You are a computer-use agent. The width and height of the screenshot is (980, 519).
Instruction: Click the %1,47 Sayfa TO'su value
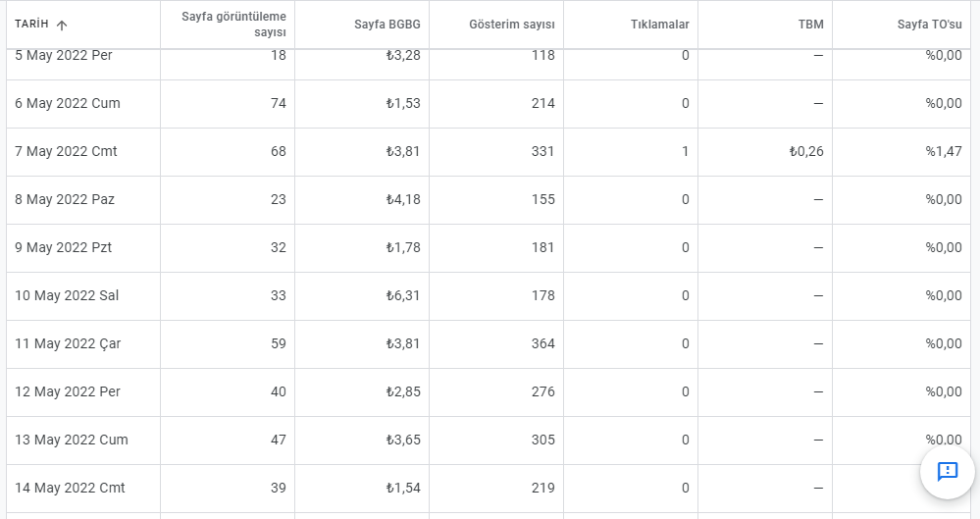click(944, 151)
